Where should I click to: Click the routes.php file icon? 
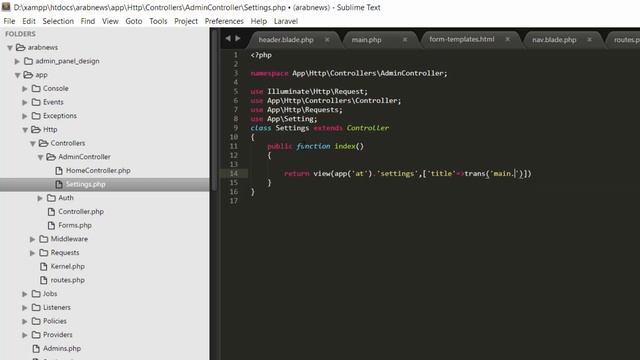[44, 280]
